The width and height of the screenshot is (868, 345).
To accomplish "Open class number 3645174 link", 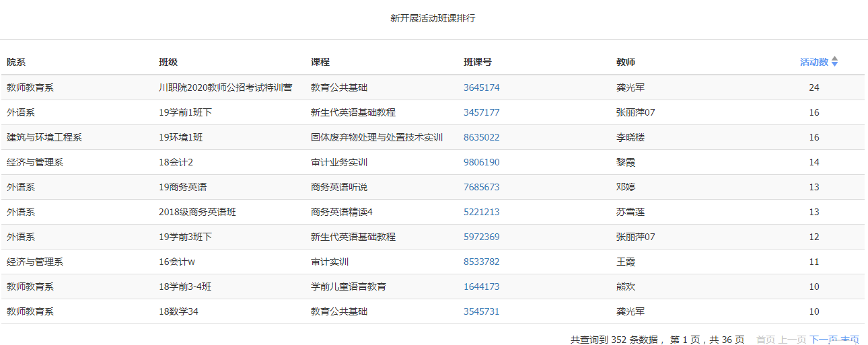I will point(482,87).
